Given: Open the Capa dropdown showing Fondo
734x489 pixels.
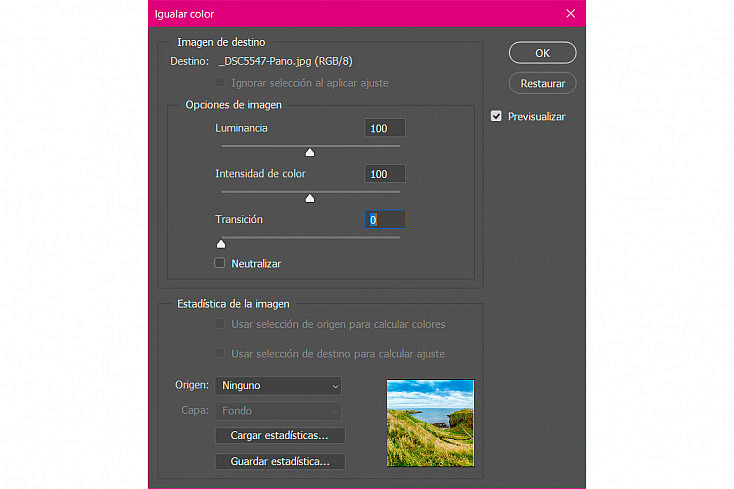Looking at the screenshot, I should 278,411.
